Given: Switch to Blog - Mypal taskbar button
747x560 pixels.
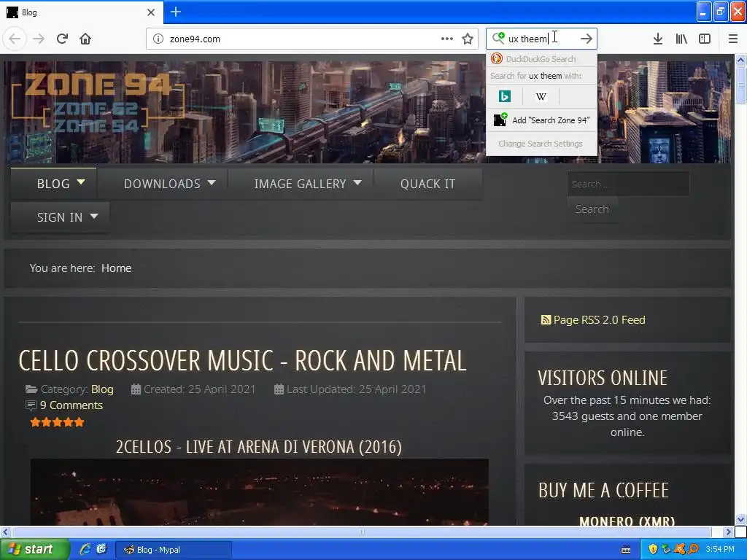Looking at the screenshot, I should coord(174,550).
